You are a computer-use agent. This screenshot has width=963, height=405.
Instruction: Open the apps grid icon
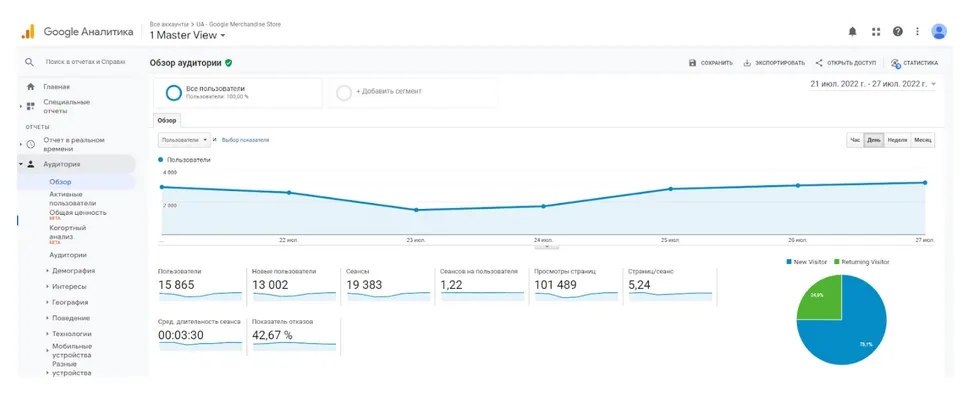click(x=875, y=32)
